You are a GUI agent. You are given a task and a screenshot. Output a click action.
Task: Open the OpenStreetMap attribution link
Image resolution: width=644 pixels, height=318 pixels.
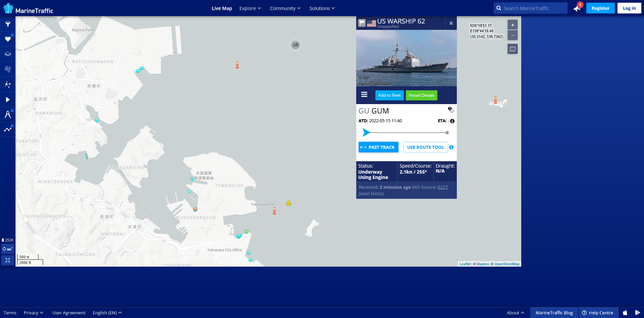pyautogui.click(x=507, y=264)
